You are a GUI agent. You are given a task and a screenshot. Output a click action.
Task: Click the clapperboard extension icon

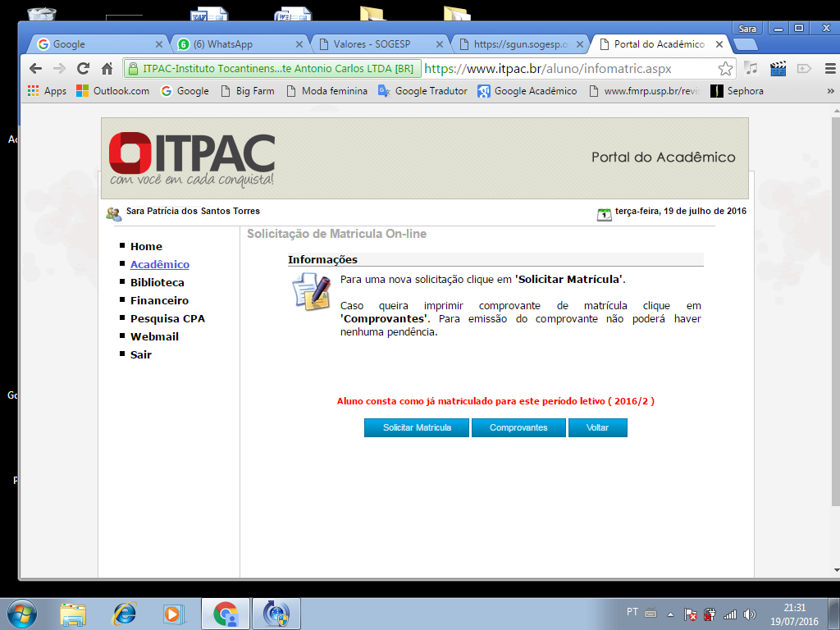[778, 69]
